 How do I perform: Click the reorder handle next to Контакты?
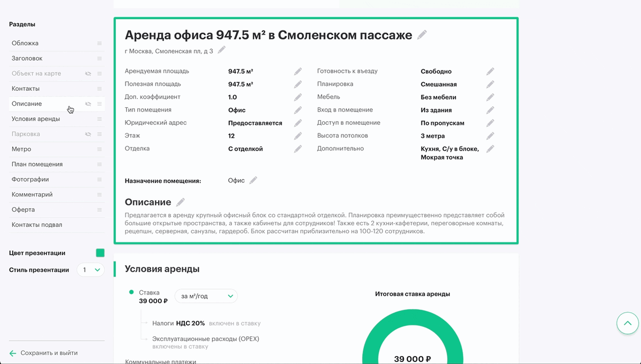pyautogui.click(x=99, y=89)
